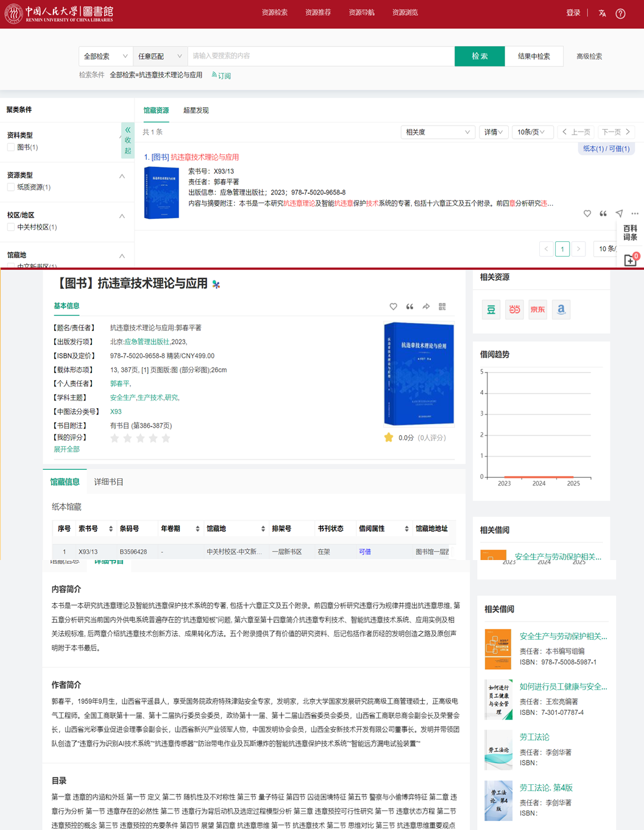Click the quote citation icon in search result

pyautogui.click(x=603, y=213)
